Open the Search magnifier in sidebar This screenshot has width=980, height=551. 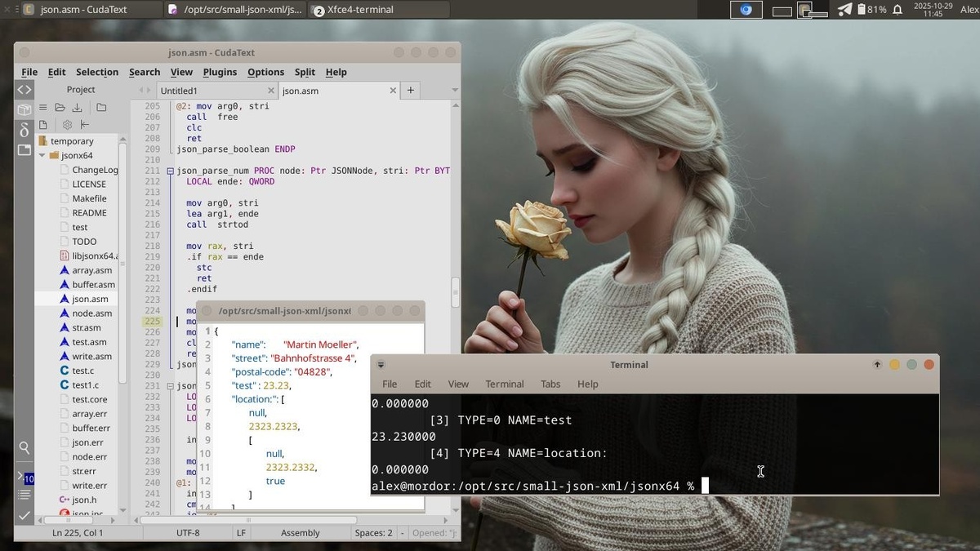[x=24, y=447]
